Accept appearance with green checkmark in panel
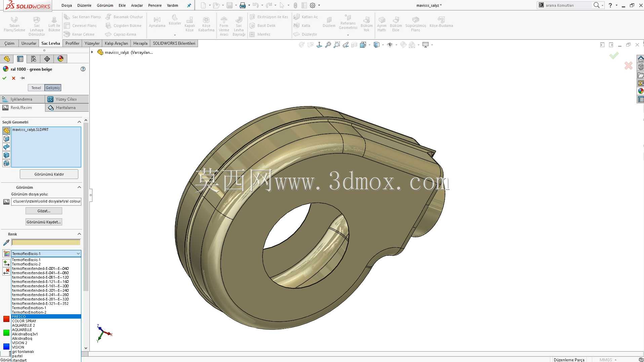 [x=4, y=78]
